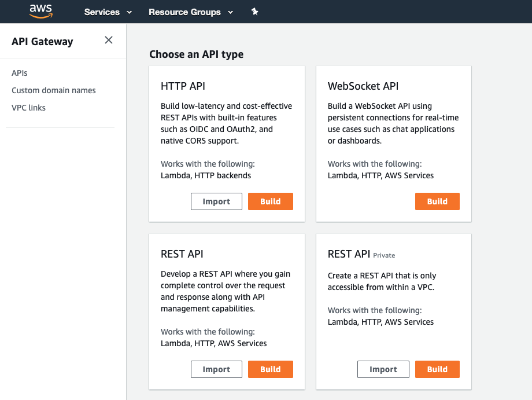Select the HTTP API card title

tap(183, 86)
